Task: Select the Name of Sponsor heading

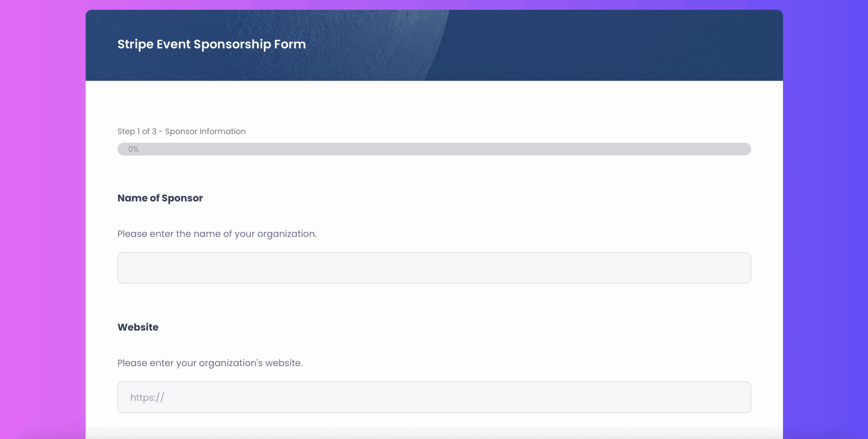Action: pos(160,198)
